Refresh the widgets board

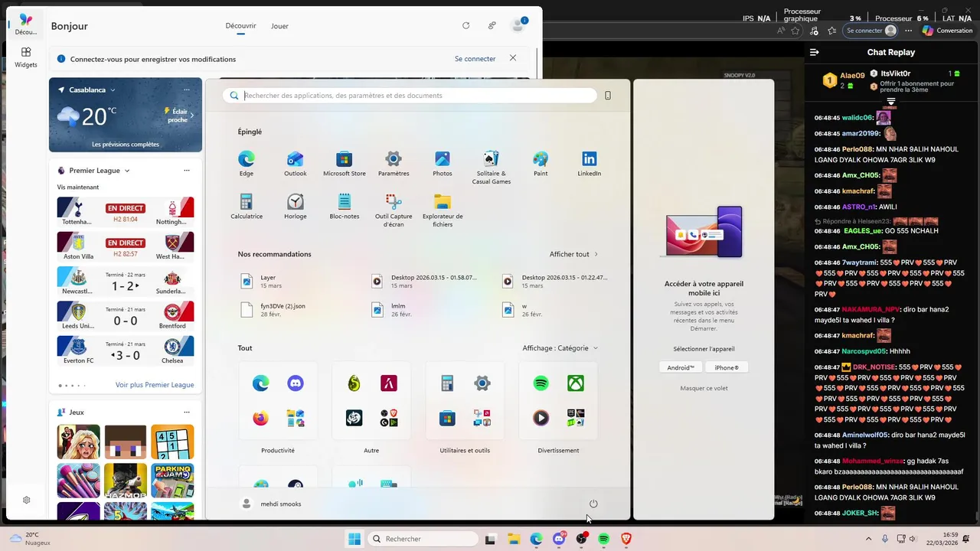click(x=465, y=25)
